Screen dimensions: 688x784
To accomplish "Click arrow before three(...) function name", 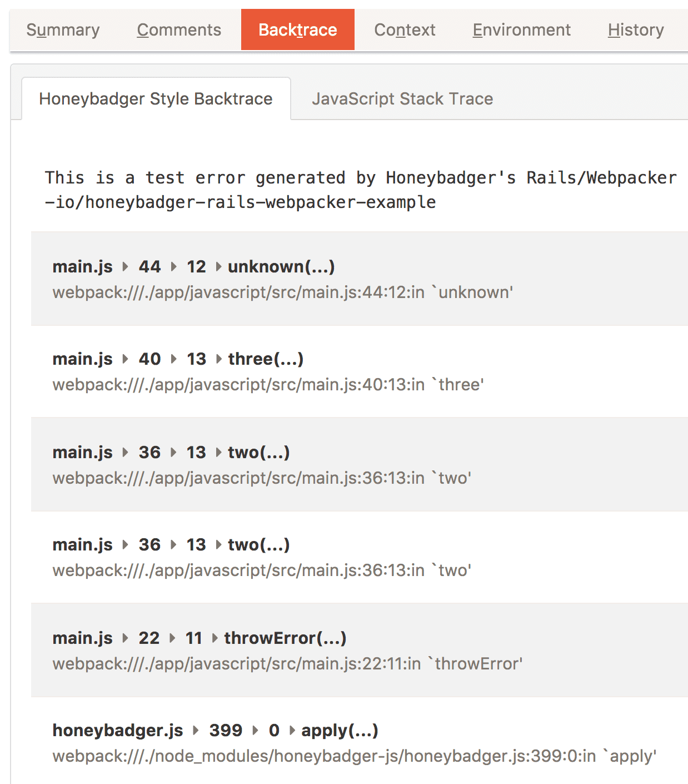I will 218,359.
